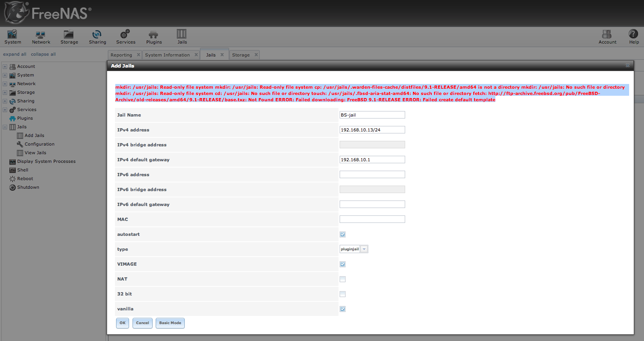Focus the Jail Name field
Viewport: 644px width, 341px height.
[372, 115]
